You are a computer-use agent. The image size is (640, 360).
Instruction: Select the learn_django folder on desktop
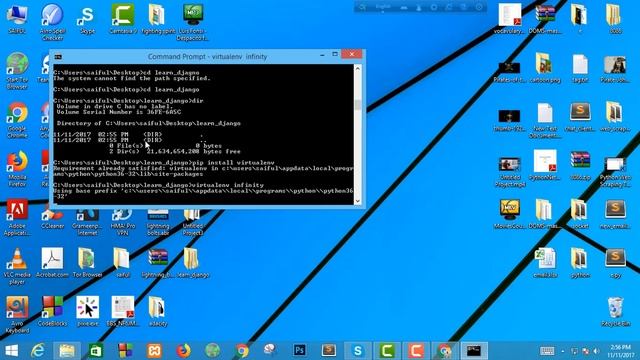[x=193, y=262]
